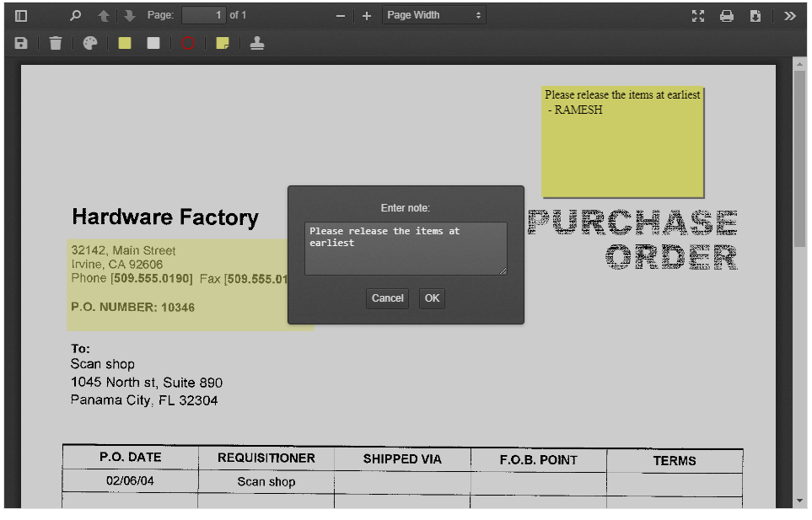The height and width of the screenshot is (520, 812).
Task: Save the annotations with disk icon
Action: pos(21,43)
